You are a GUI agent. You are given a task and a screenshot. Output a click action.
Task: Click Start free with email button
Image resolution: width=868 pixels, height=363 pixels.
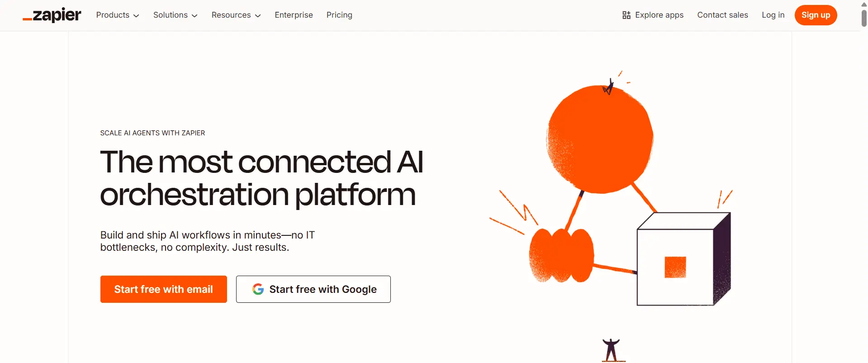tap(163, 289)
